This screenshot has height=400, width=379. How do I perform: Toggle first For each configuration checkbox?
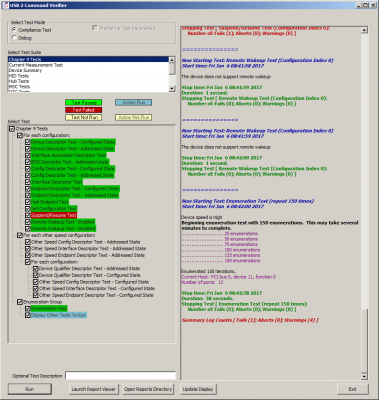pos(20,135)
